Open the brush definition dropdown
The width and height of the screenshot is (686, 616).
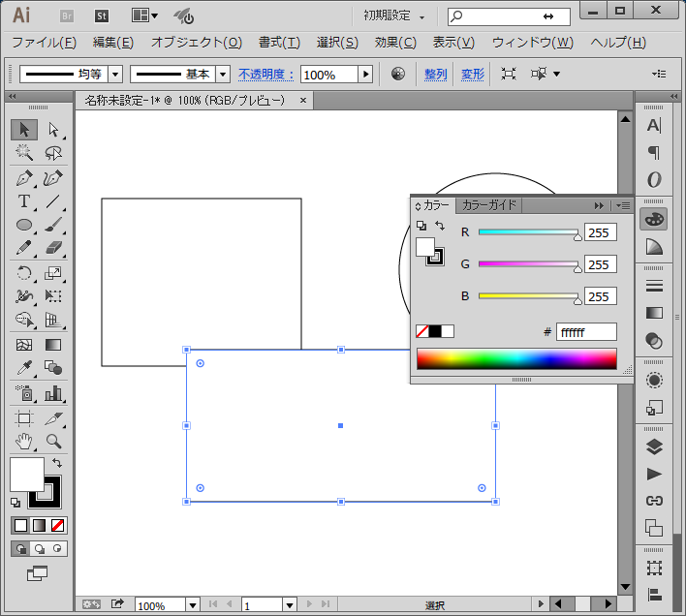pyautogui.click(x=223, y=75)
